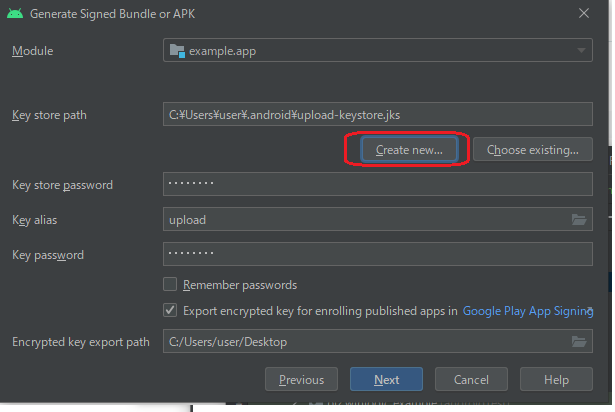Image resolution: width=615 pixels, height=412 pixels.
Task: Focus the Key password field
Action: click(377, 254)
